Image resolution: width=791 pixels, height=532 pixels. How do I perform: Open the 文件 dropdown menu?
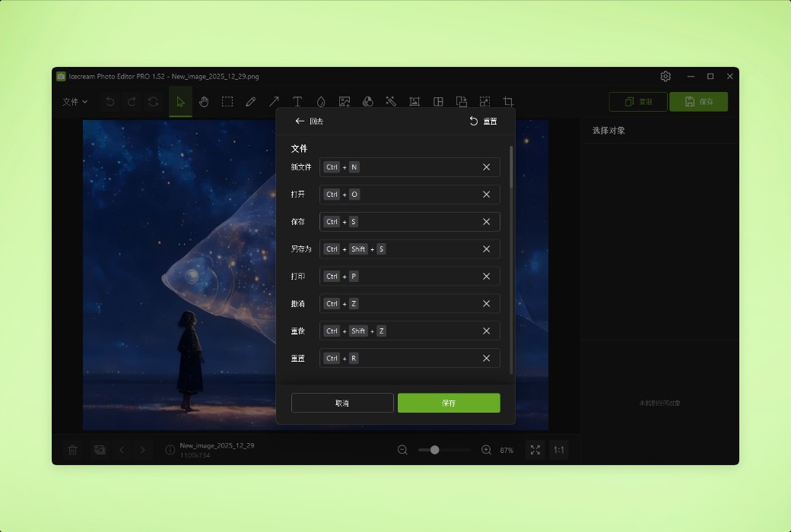coord(75,101)
